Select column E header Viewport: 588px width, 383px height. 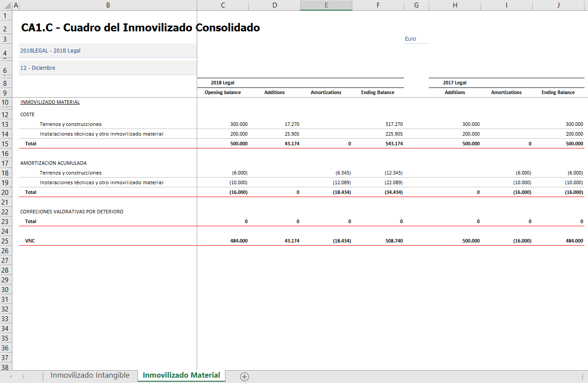tap(326, 5)
